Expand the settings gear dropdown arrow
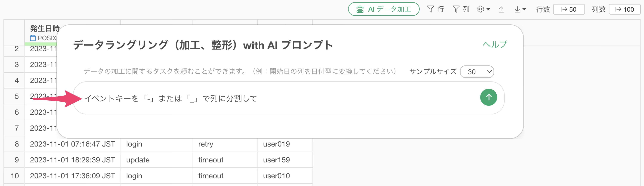The image size is (644, 186). 488,9
